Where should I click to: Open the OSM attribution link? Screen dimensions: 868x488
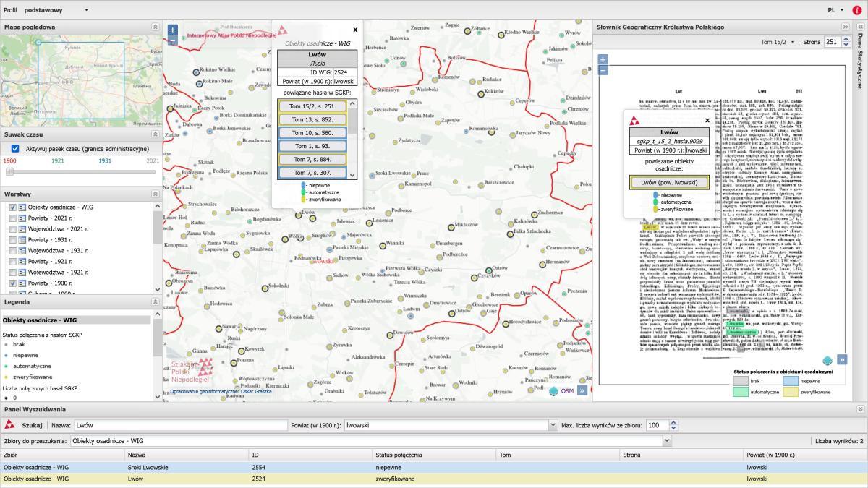[567, 391]
